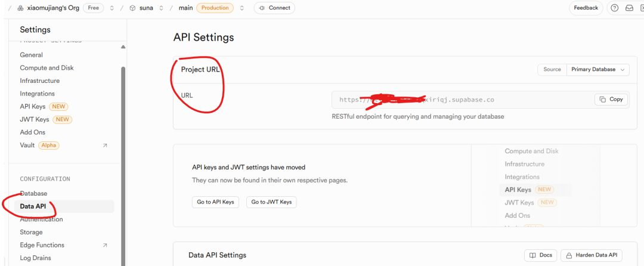Click the sidebar scroll up arrow
The height and width of the screenshot is (266, 644).
[x=123, y=47]
